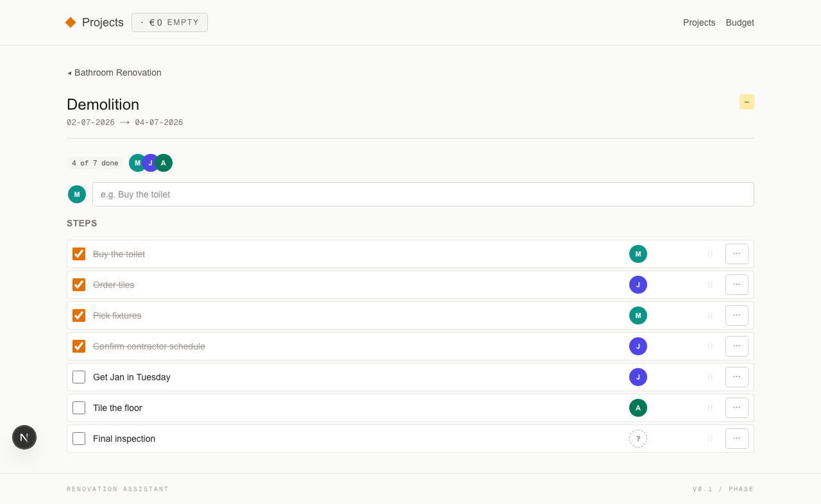Uncheck the Pick fixtures step
Viewport: 821px width, 504px height.
(x=79, y=315)
